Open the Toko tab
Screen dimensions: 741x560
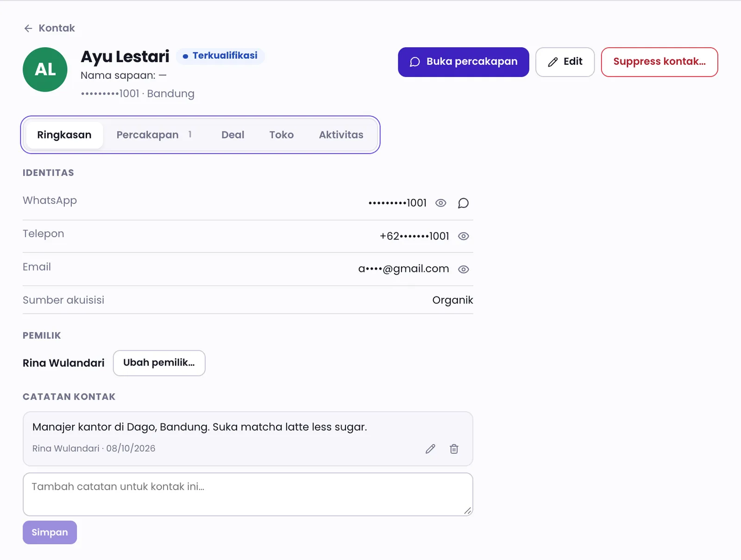(282, 135)
